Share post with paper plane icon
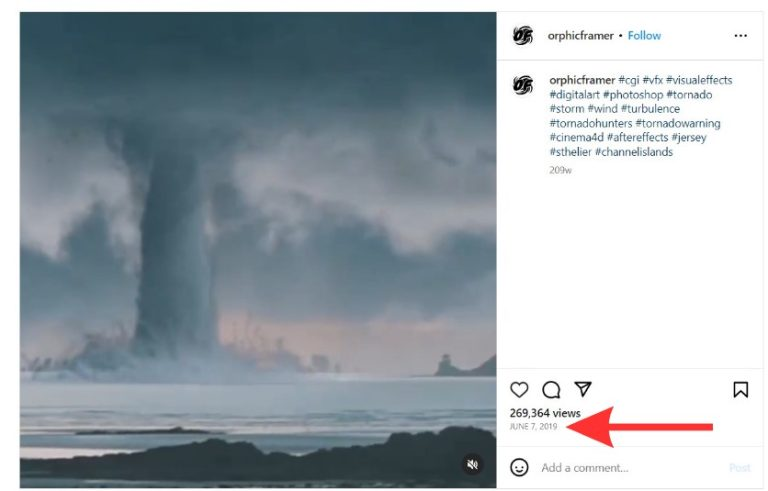 point(583,390)
